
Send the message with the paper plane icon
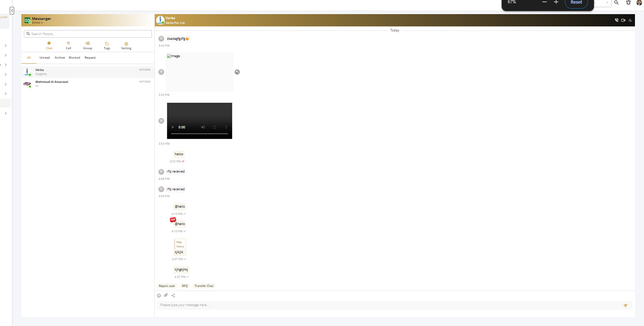(625, 305)
